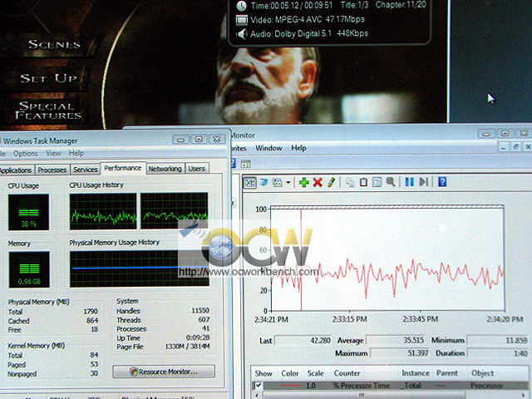Click Parent column header in counter list
Screen dimensions: 532x399
pyautogui.click(x=447, y=373)
